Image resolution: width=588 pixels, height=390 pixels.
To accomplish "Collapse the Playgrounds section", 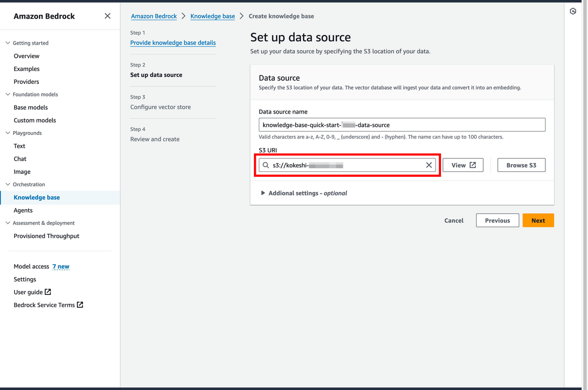I will [8, 133].
